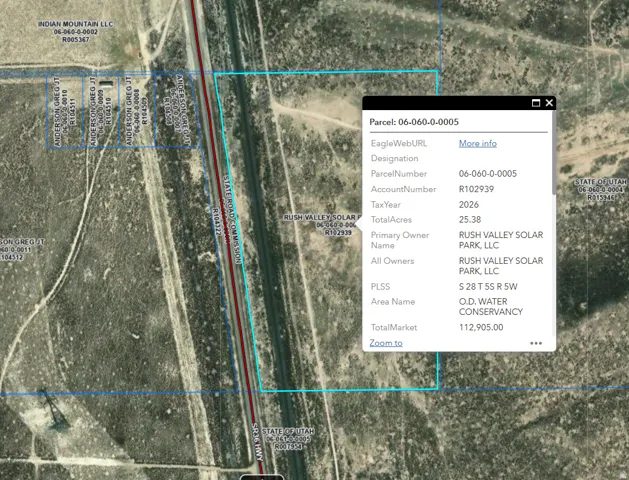Click PLSS value S 28 T 5S R 5W
629x480 pixels.
488,287
